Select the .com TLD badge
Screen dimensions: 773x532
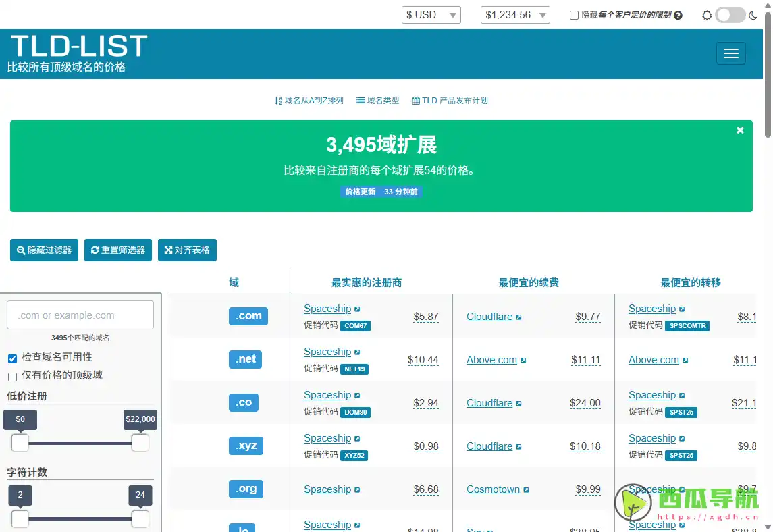click(x=248, y=315)
